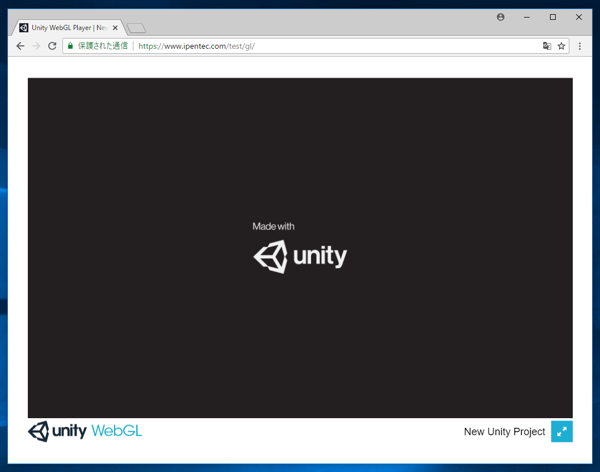Image resolution: width=600 pixels, height=472 pixels.
Task: Close the Chrome window
Action: 579,17
